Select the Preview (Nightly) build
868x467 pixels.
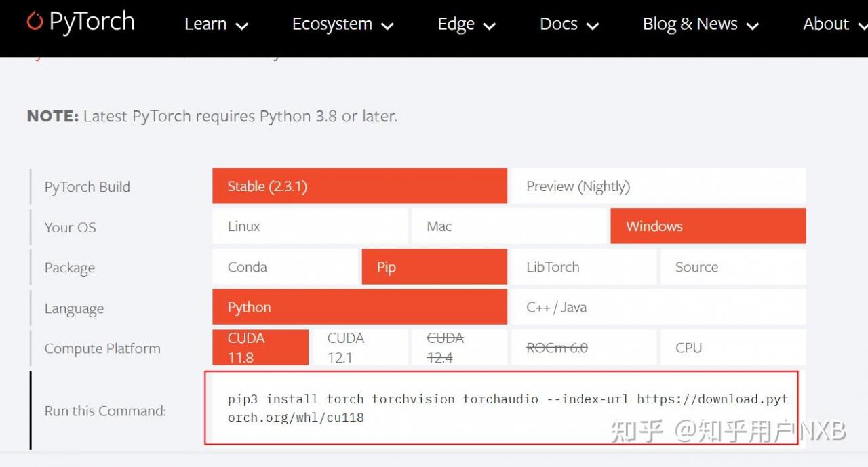click(658, 186)
